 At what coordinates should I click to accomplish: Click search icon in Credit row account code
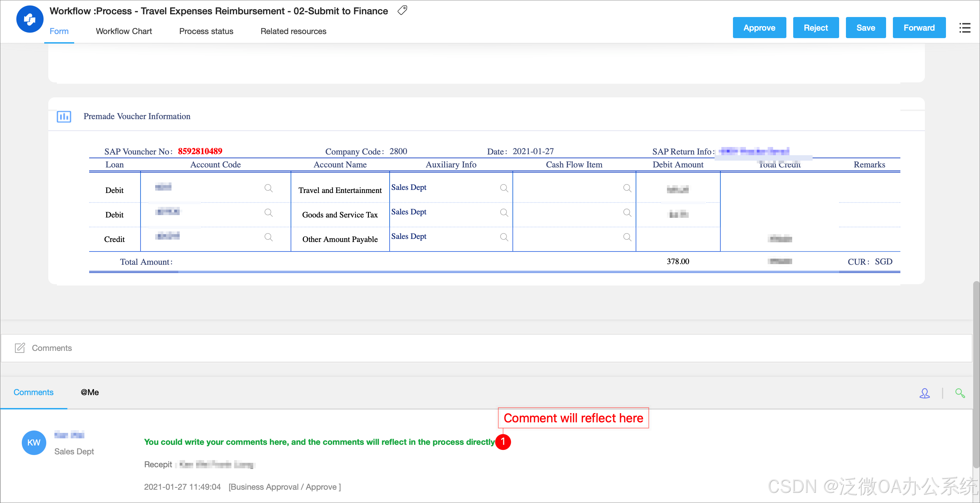click(x=268, y=237)
